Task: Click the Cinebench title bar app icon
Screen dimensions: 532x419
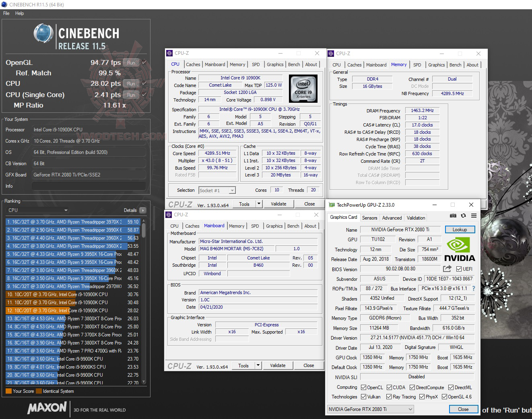Action: pos(4,4)
